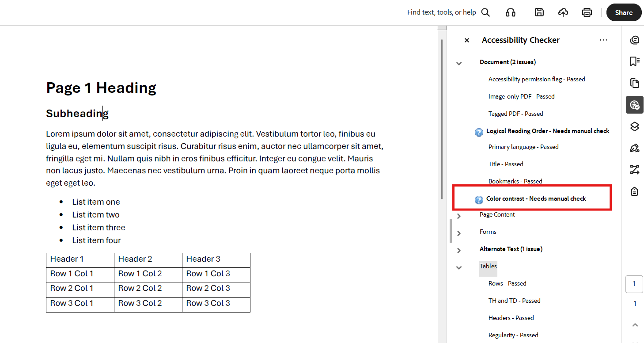This screenshot has height=343, width=644.
Task: Open the reading order connector icon
Action: point(635,169)
